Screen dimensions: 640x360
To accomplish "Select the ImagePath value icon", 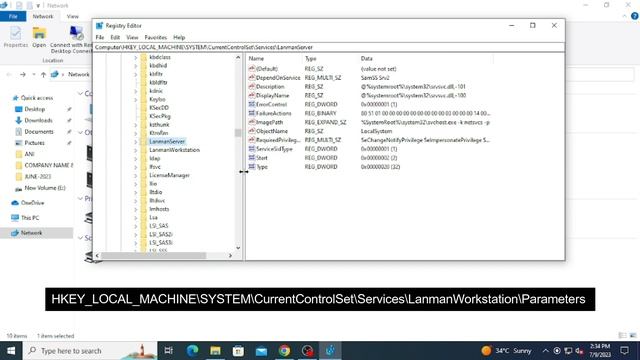I will [x=252, y=122].
